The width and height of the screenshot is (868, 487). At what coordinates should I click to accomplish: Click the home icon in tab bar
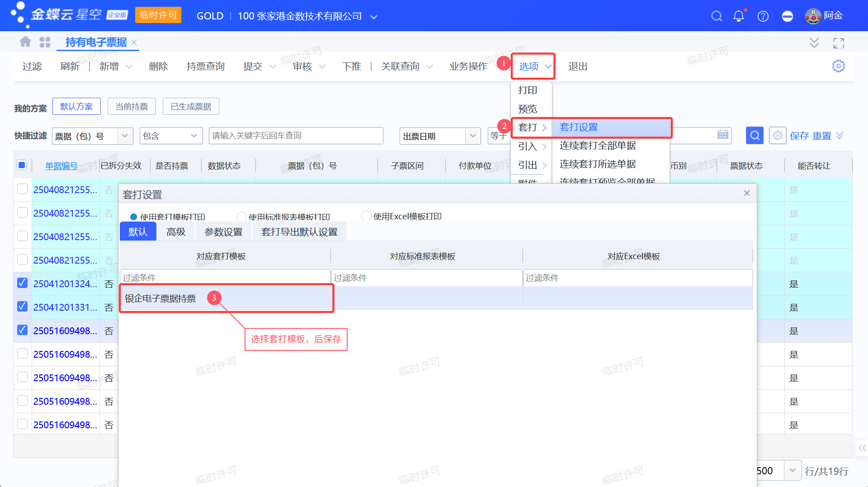pos(25,42)
